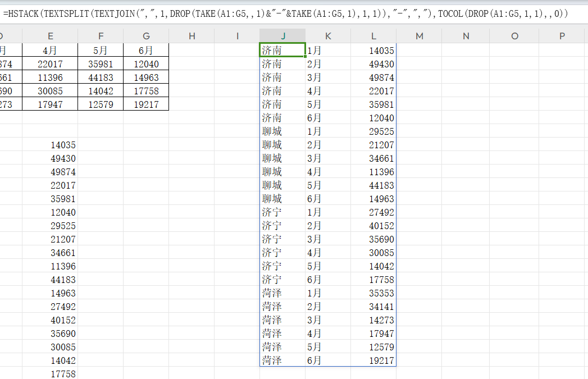
Task: Select column L header
Action: tap(373, 36)
